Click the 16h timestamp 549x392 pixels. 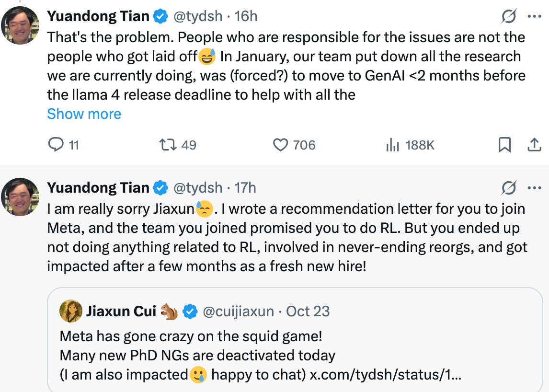pos(246,16)
